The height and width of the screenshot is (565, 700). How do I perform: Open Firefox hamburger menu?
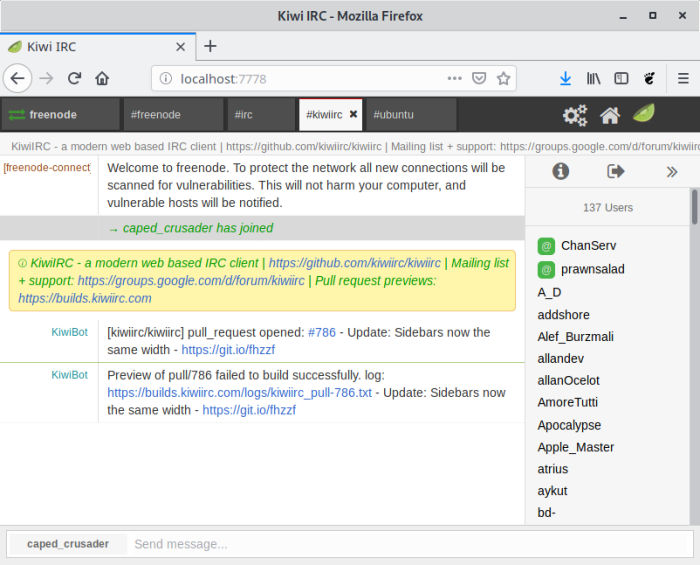[683, 79]
